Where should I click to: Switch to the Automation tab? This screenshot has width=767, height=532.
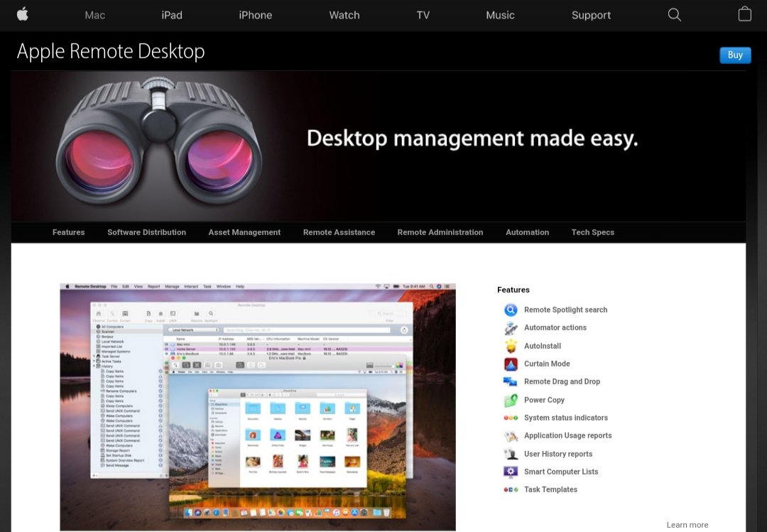[x=527, y=232]
